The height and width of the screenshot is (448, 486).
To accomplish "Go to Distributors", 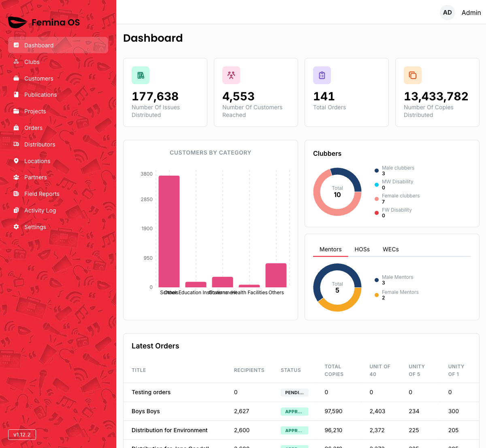I will 58,144.
